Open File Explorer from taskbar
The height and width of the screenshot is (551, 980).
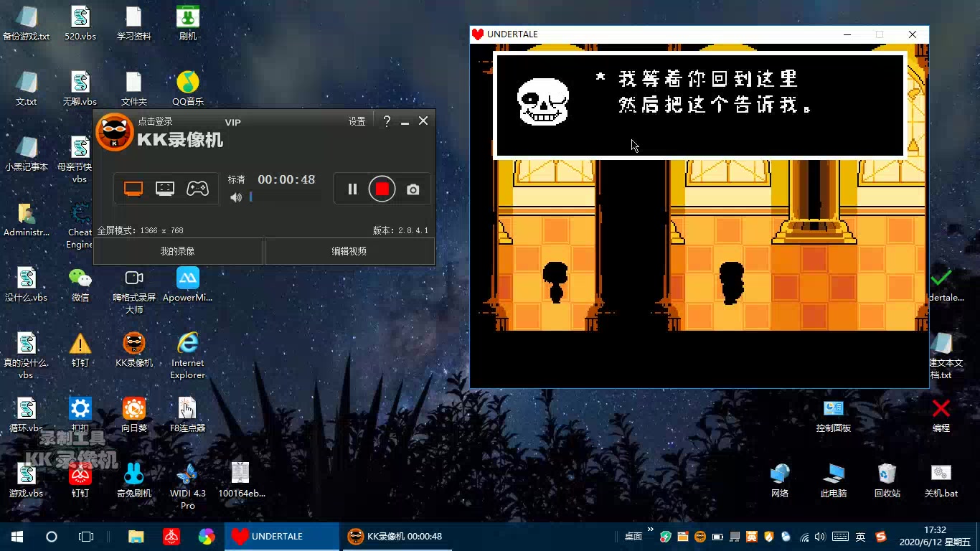tap(136, 537)
